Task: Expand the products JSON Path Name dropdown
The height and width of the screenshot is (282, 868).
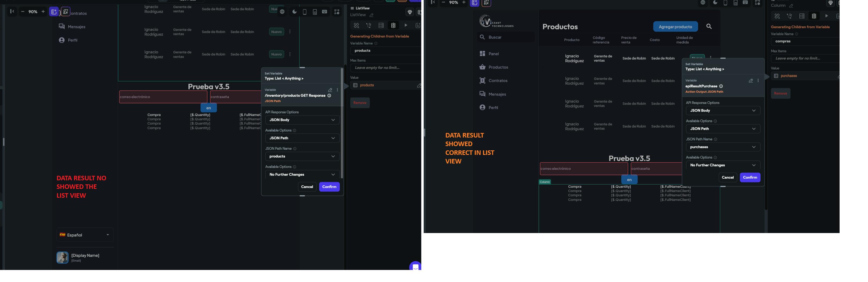Action: (302, 156)
